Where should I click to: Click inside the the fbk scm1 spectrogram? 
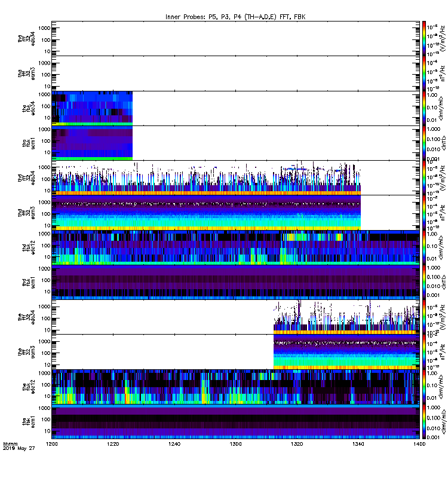click(235, 422)
